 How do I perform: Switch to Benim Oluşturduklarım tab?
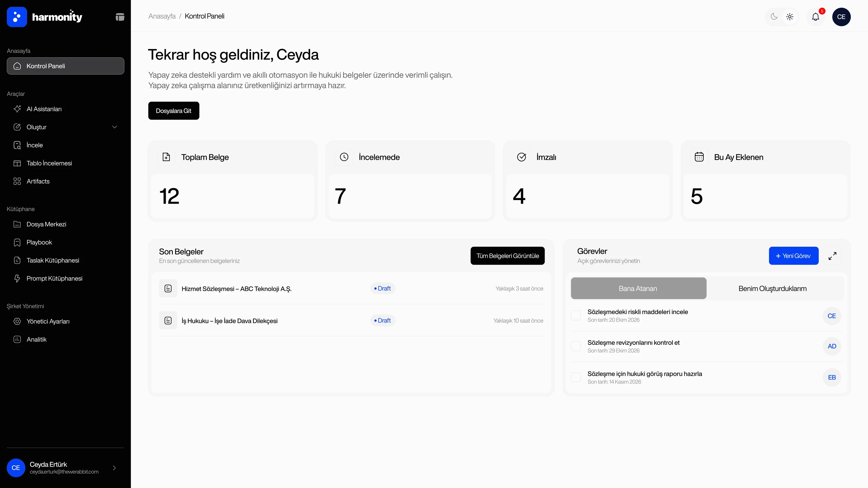[x=772, y=289]
